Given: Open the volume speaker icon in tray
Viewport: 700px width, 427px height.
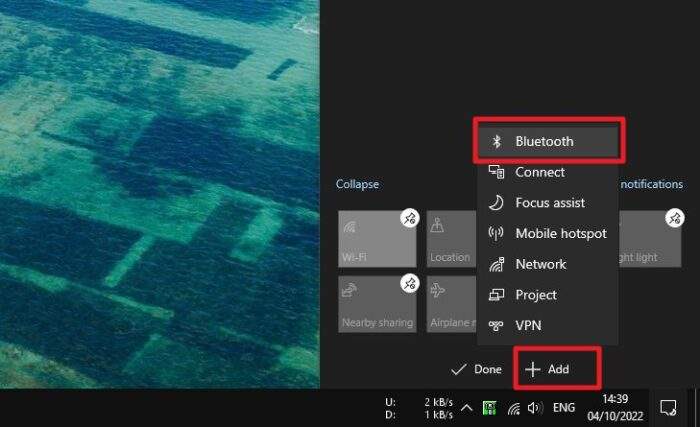Looking at the screenshot, I should click(x=535, y=407).
